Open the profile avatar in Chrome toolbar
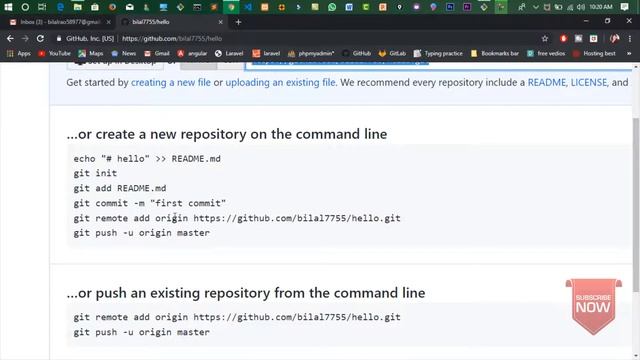Screen dimensions: 640x360 [x=614, y=38]
